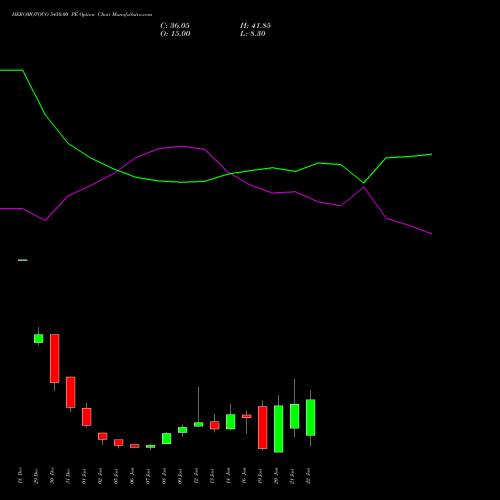The height and width of the screenshot is (500, 500).
Task: Click the large red candlestick above 19 Jan
Action: point(263,427)
